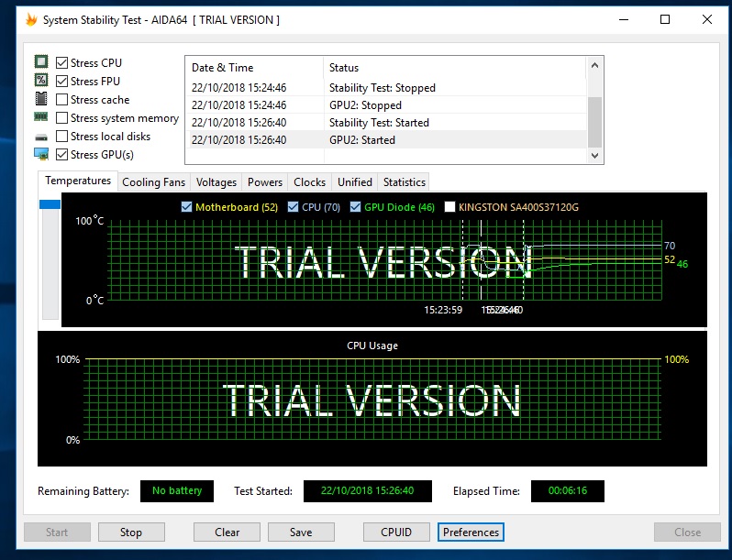Viewport: 732px width, 560px height.
Task: Click the Elapsed Time value 00:06:16
Action: [568, 491]
